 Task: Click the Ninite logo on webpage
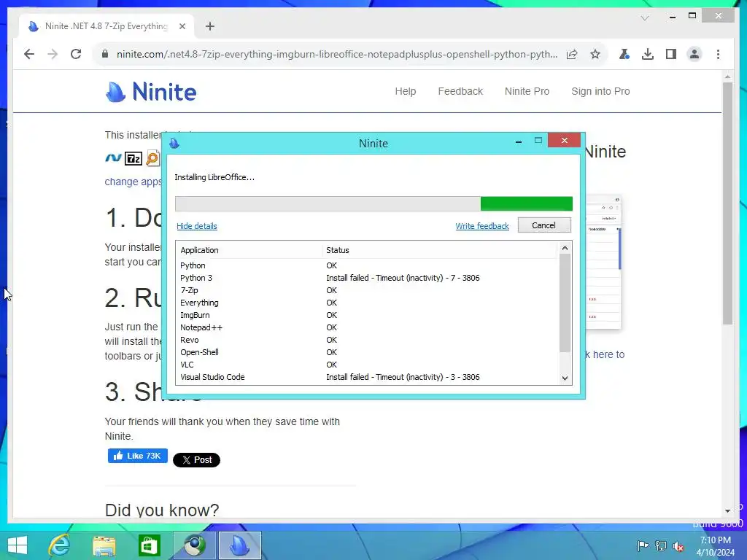[x=150, y=91]
